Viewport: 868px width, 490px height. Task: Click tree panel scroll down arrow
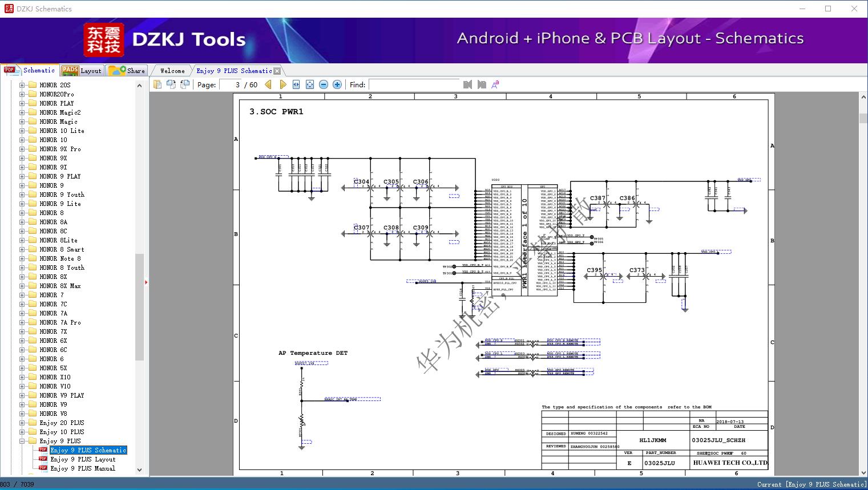[x=139, y=470]
